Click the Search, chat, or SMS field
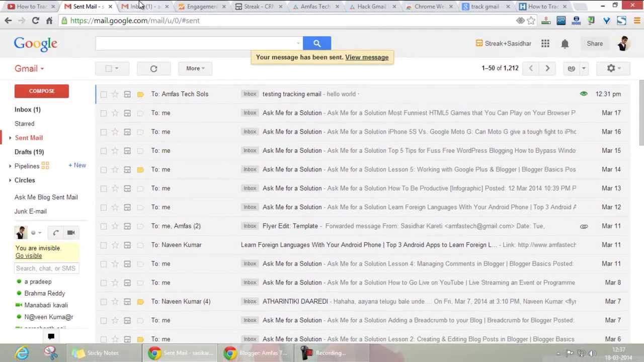Viewport: 644px width, 362px height. click(46, 268)
